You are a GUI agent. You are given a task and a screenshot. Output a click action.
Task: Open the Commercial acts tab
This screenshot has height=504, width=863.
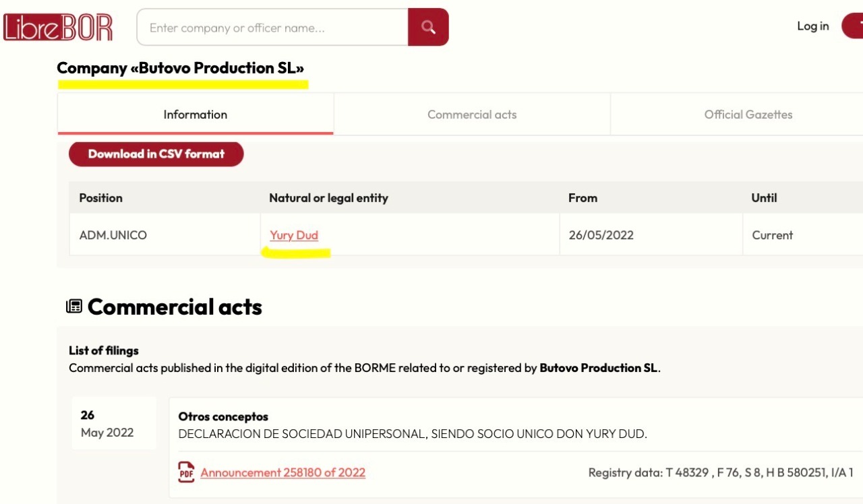(472, 115)
